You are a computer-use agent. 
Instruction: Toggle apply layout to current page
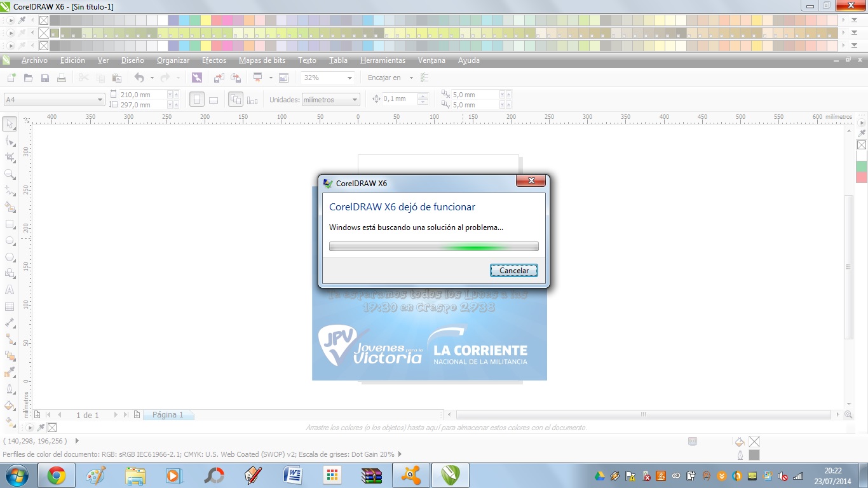click(x=252, y=100)
